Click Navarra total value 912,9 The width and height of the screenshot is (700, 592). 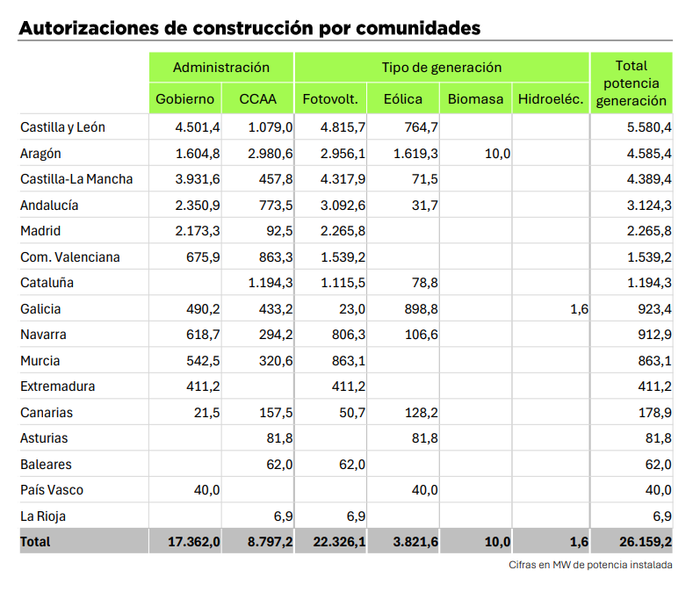pos(654,335)
